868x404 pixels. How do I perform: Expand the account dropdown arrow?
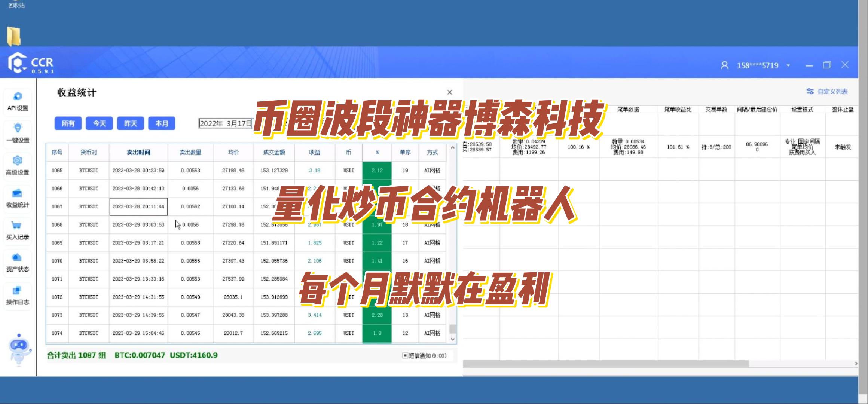click(788, 65)
